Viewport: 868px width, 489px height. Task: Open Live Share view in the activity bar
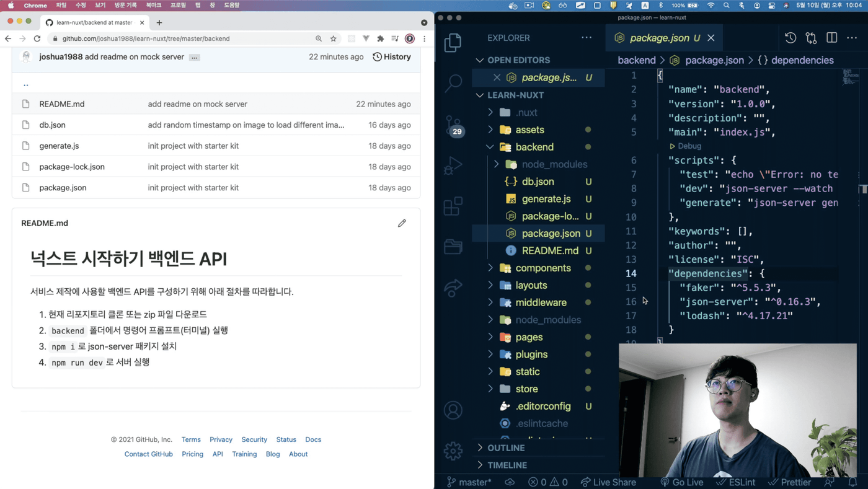click(453, 287)
